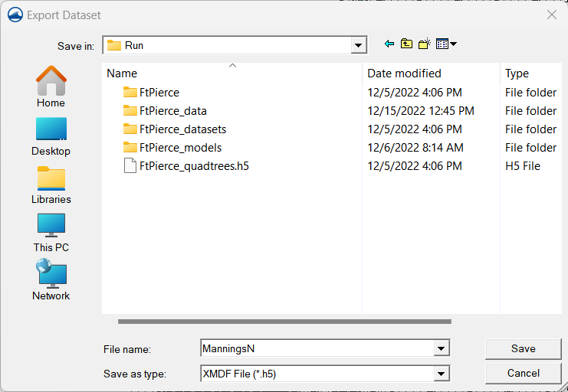
Task: Click the Export Dataset app icon
Action: [x=15, y=15]
